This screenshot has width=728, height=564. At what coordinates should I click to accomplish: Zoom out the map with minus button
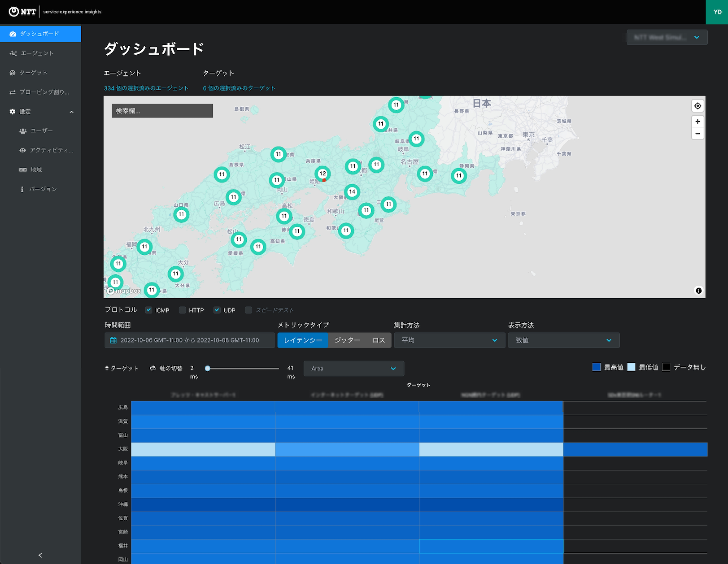pyautogui.click(x=698, y=134)
